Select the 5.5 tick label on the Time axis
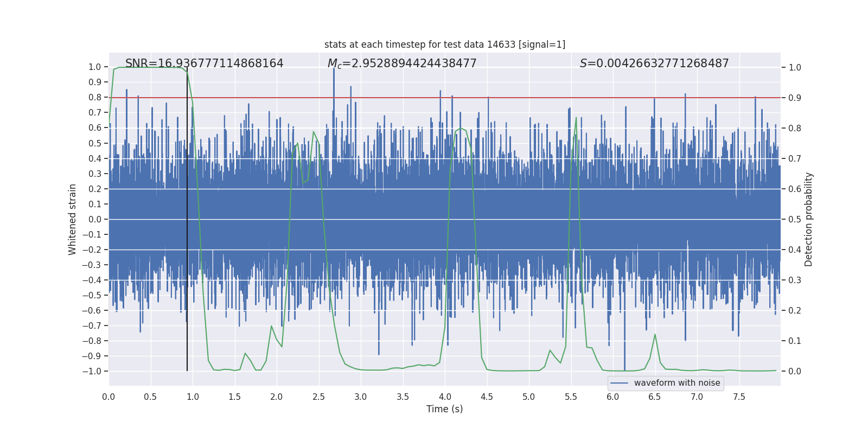The image size is (868, 434). pyautogui.click(x=571, y=397)
